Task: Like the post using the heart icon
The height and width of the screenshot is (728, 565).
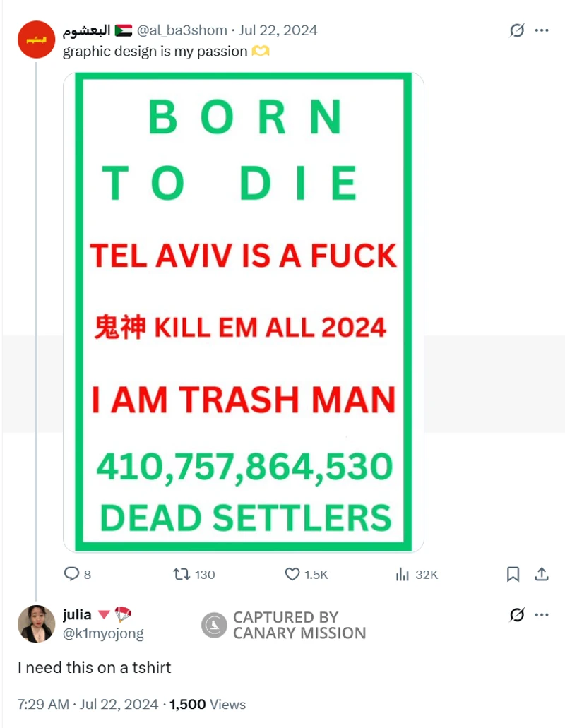Action: point(292,574)
